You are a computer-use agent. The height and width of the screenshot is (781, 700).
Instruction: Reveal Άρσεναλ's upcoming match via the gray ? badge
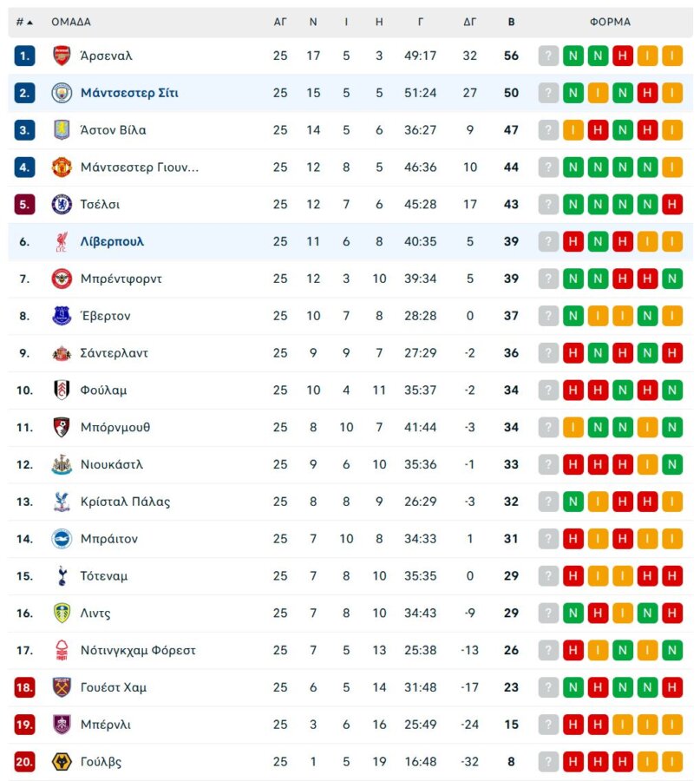pyautogui.click(x=547, y=55)
